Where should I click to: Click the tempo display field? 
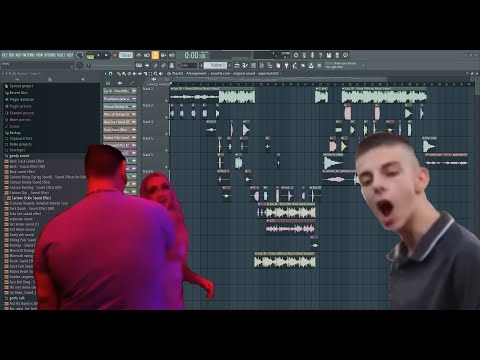click(126, 55)
